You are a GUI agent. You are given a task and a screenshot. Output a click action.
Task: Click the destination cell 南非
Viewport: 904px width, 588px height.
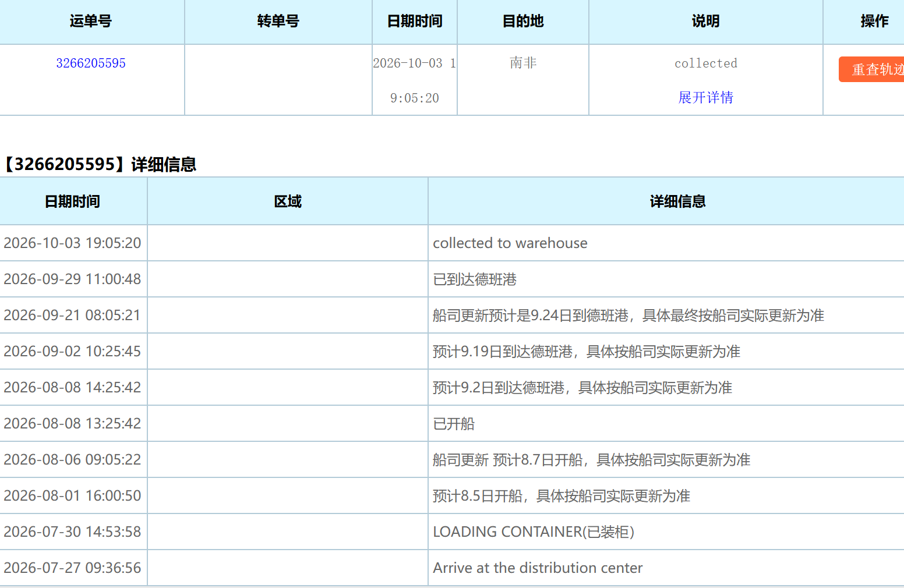523,63
